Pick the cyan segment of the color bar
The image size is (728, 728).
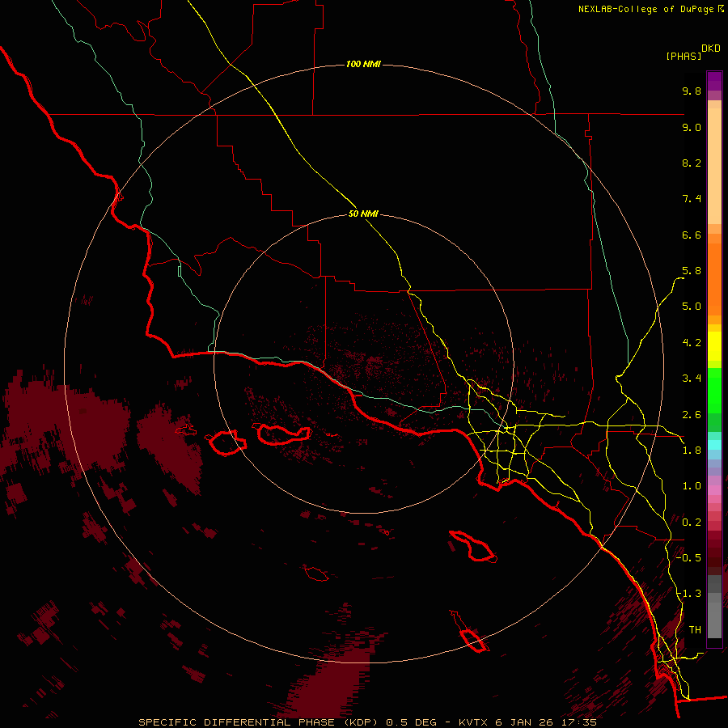[x=714, y=445]
